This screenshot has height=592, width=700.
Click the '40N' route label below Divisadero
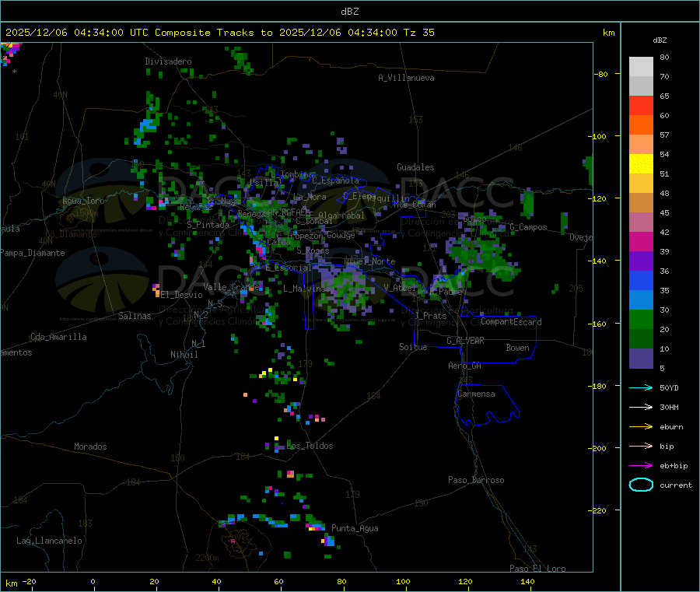[x=60, y=95]
